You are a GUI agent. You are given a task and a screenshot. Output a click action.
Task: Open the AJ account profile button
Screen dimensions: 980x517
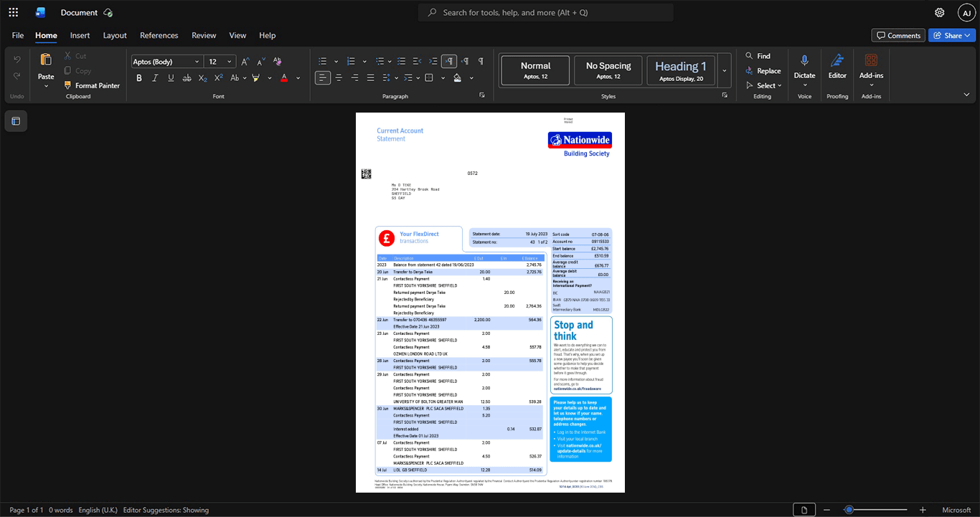click(x=966, y=13)
